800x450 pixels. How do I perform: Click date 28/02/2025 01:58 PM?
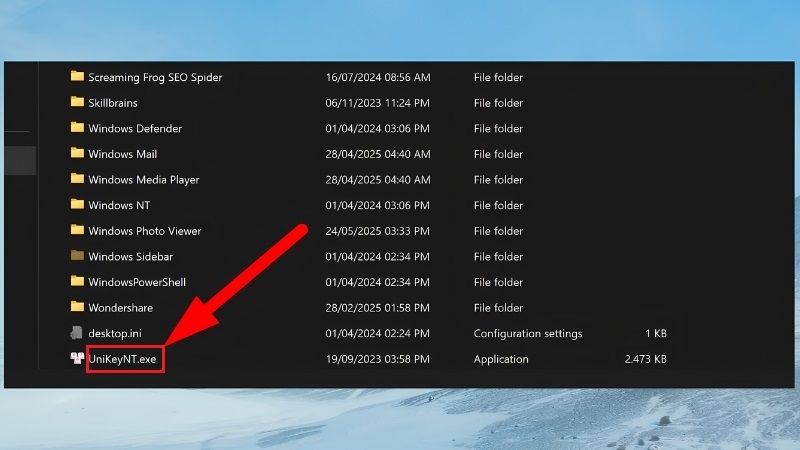point(378,308)
